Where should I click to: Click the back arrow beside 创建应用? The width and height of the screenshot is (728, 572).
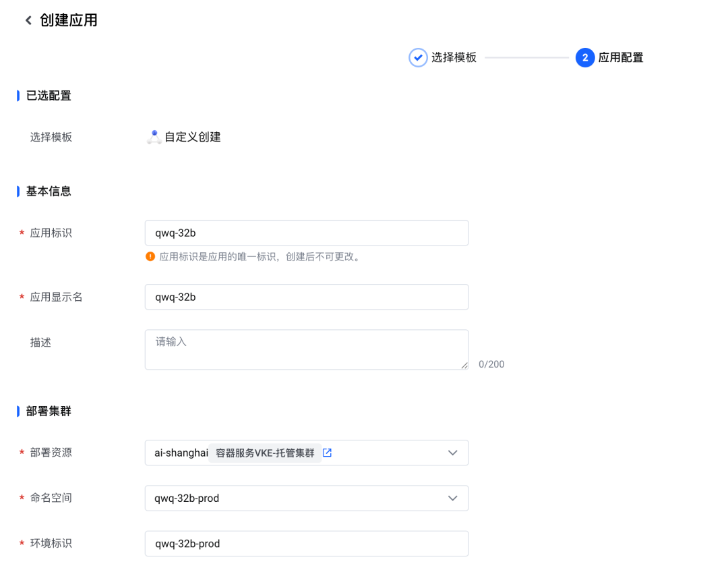tap(28, 20)
